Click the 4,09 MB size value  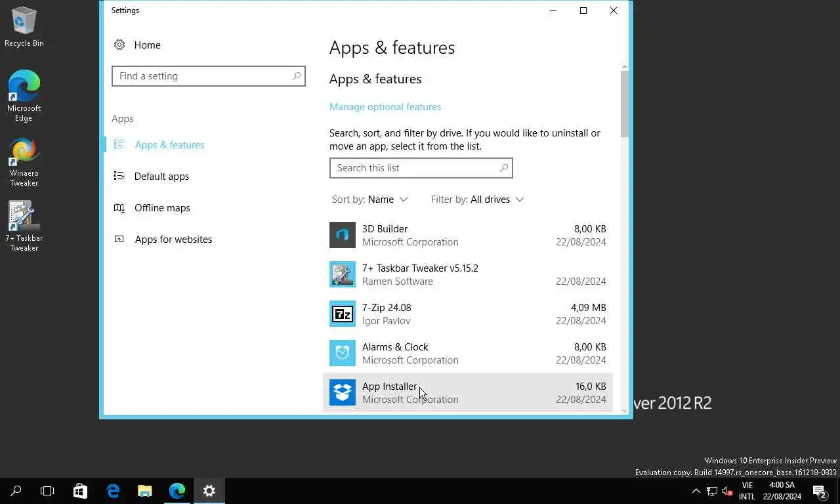(x=589, y=307)
